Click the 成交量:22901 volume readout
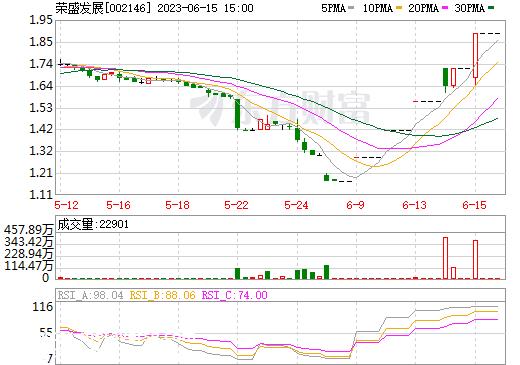 pyautogui.click(x=93, y=224)
